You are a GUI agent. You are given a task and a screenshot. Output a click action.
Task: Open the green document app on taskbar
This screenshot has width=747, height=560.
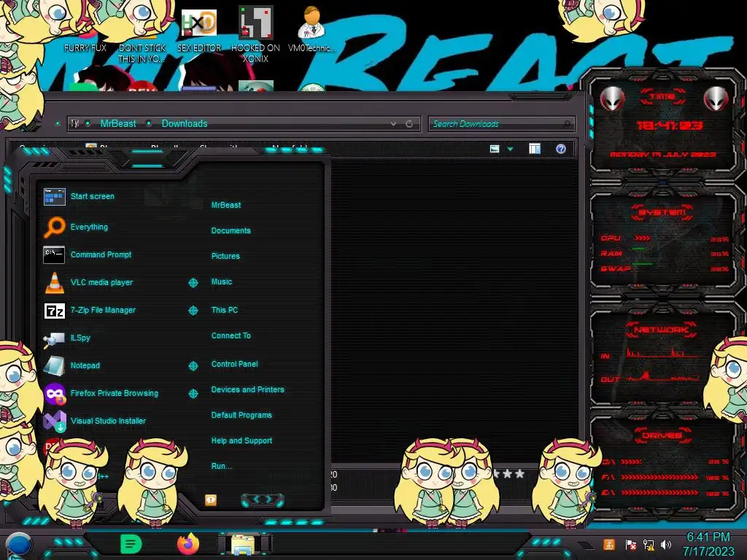(x=131, y=544)
